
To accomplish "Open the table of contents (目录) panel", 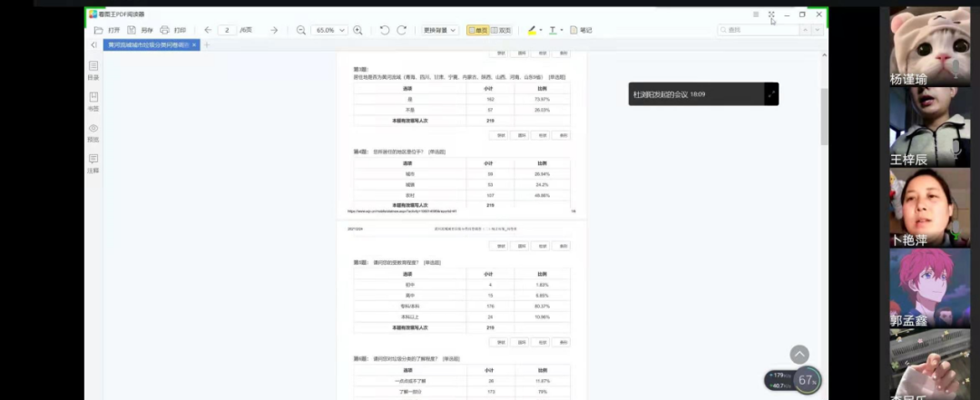I will point(93,70).
